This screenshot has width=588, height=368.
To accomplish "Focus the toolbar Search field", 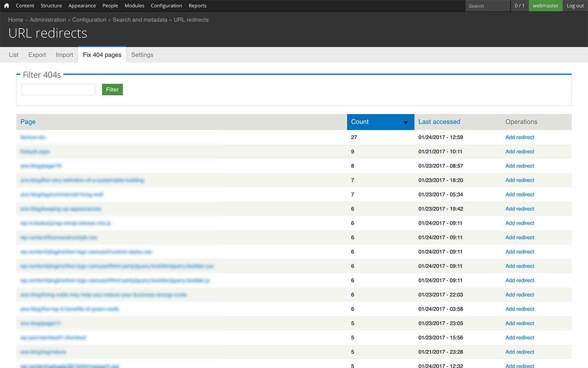I will point(488,6).
